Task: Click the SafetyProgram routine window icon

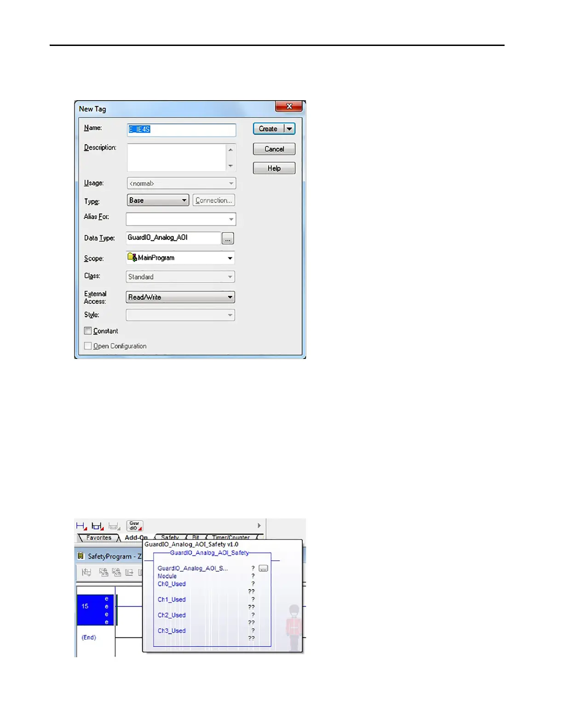Action: coord(81,556)
